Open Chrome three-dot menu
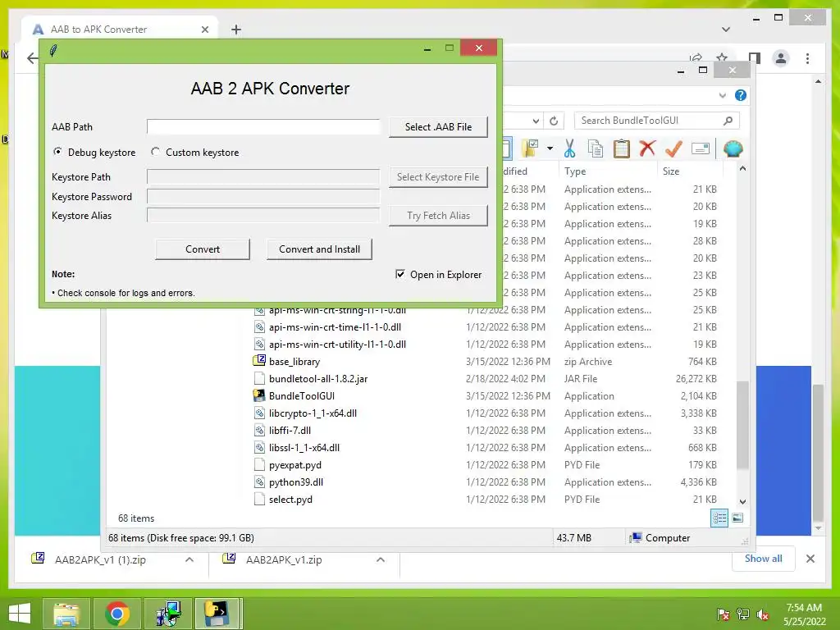Image resolution: width=840 pixels, height=630 pixels. (x=807, y=58)
